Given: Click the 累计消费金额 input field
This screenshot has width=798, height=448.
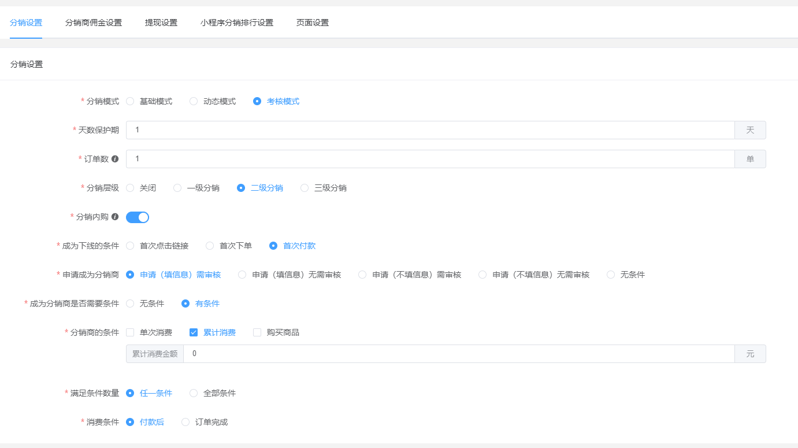Looking at the screenshot, I should (x=458, y=354).
